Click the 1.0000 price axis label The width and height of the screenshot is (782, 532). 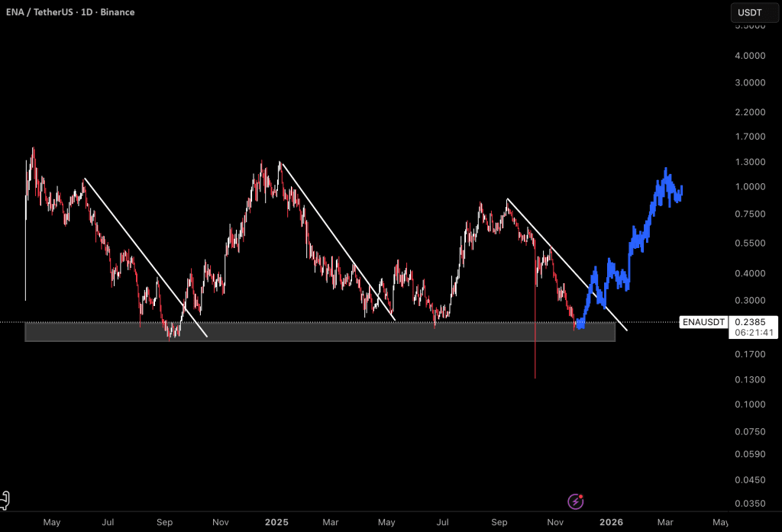(748, 187)
